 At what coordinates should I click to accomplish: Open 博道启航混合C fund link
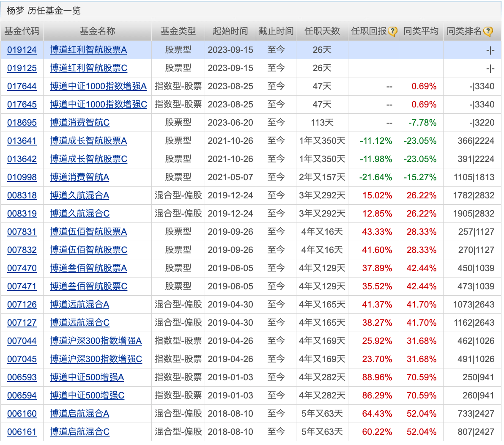click(x=79, y=432)
